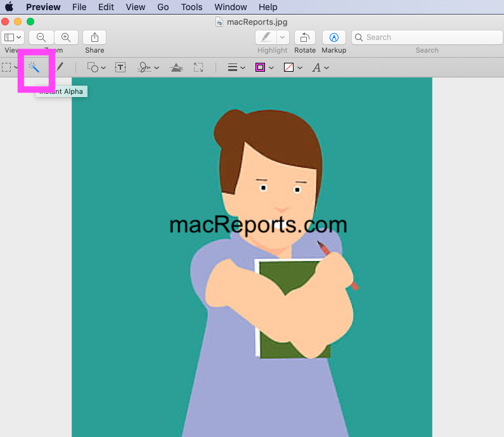Click into the Search field
The height and width of the screenshot is (437, 504).
tap(427, 37)
